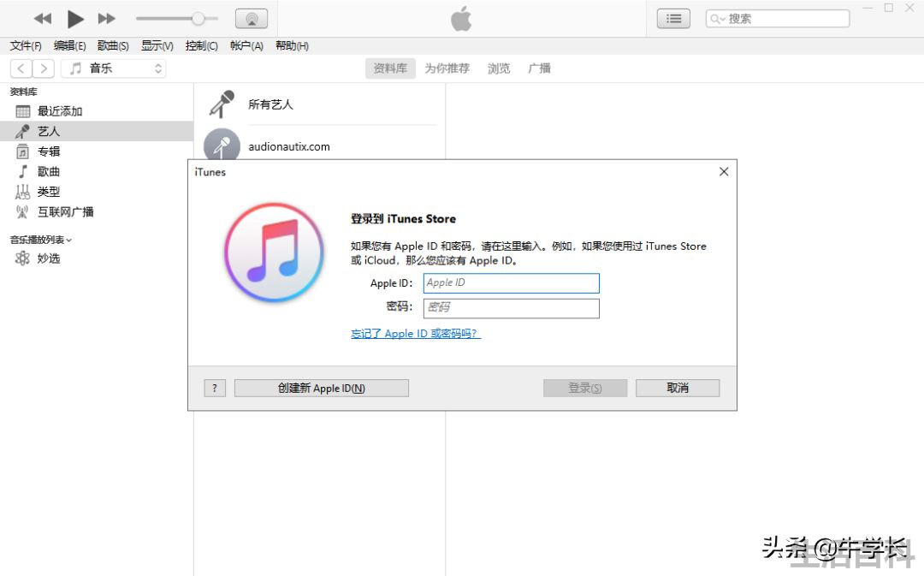Viewport: 924px width, 576px height.
Task: Select 类型 in the sidebar
Action: coord(97,192)
